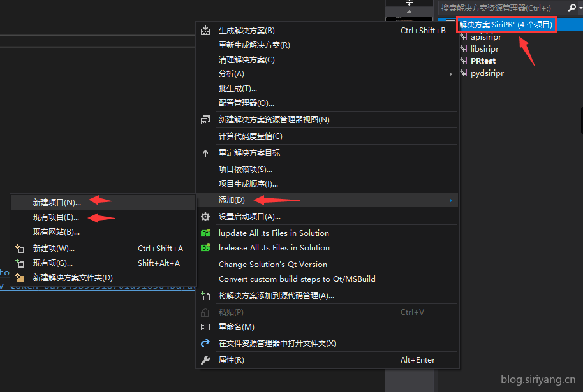This screenshot has width=583, height=392.
Task: Click the Qt icon beside lupdate All .ts Files
Action: pos(205,233)
